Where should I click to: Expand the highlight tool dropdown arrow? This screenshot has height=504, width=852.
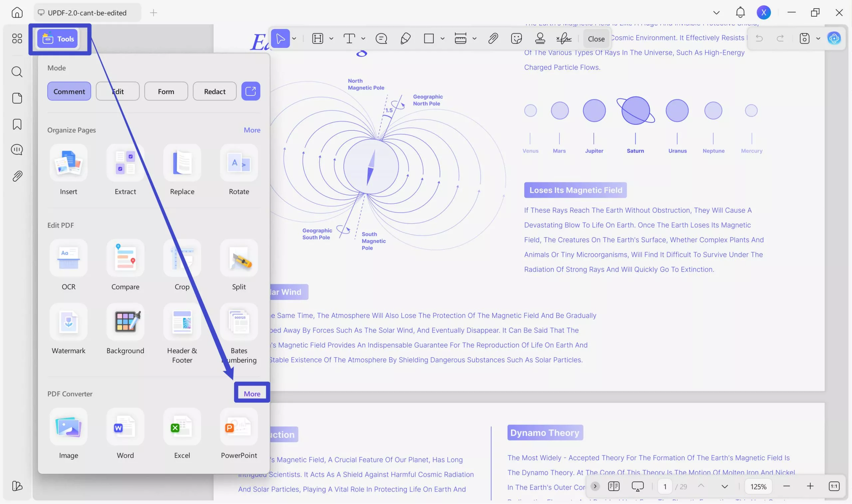331,38
